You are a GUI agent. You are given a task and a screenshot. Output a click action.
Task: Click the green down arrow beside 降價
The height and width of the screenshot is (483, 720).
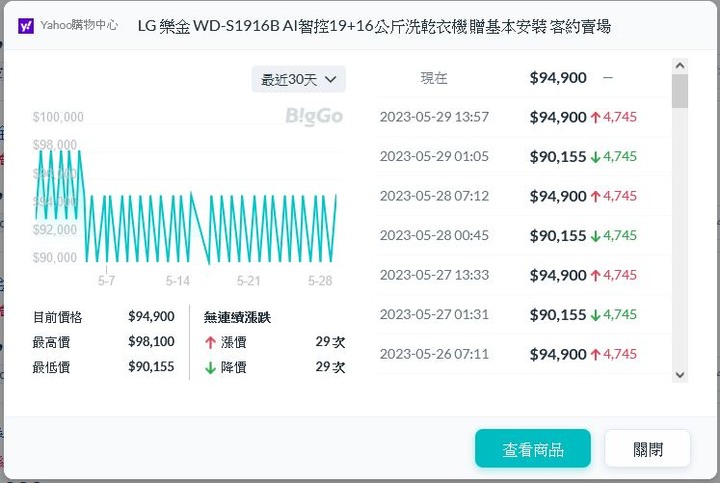[210, 367]
